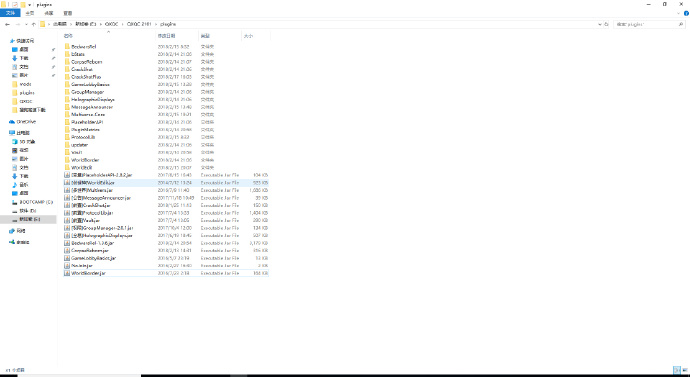The width and height of the screenshot is (690, 377).
Task: Expand breadcrumb chevron after QXQC 2101
Action: coord(156,24)
